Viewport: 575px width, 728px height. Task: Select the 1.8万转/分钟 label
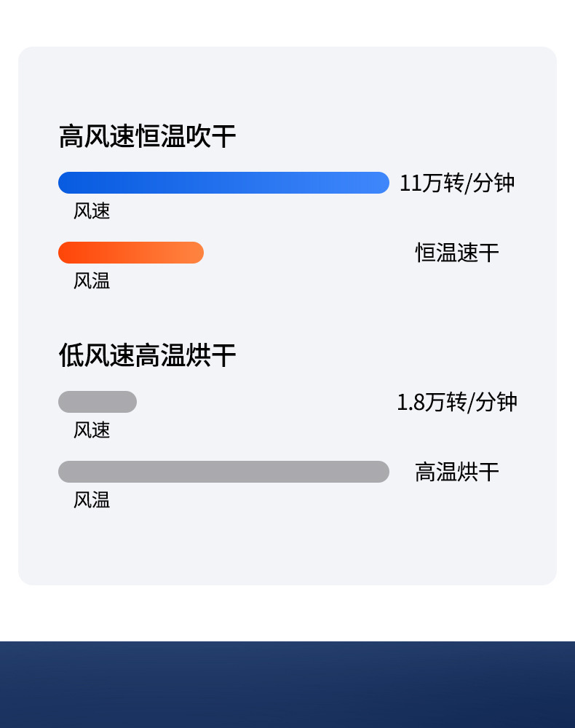457,402
